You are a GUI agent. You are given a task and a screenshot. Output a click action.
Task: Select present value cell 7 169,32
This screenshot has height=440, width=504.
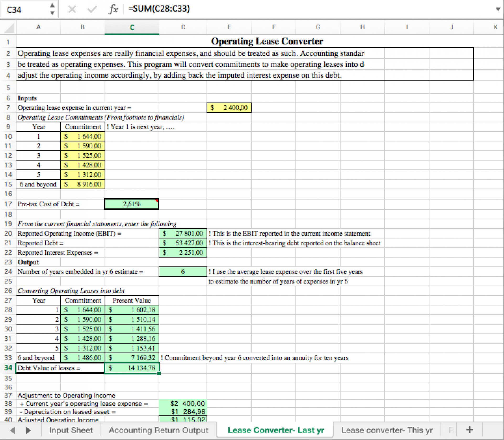[x=132, y=358]
